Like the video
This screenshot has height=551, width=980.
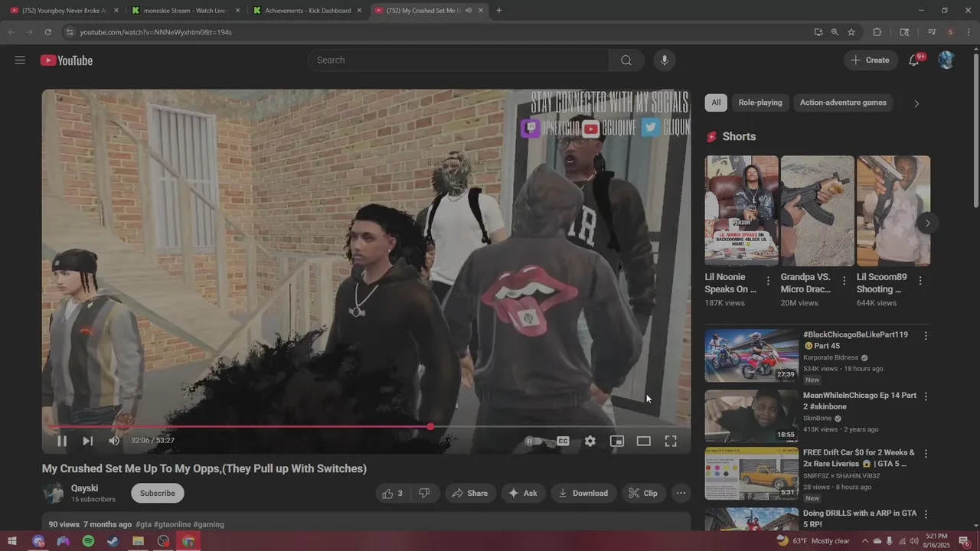(x=394, y=494)
